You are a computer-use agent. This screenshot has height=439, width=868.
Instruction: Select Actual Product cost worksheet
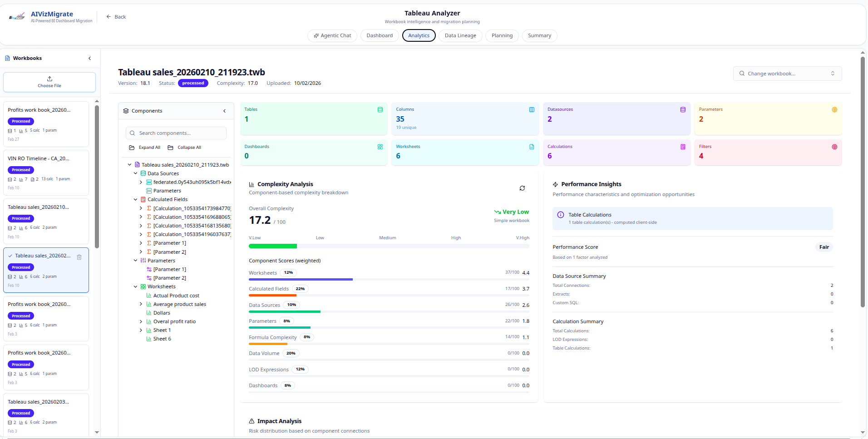176,296
